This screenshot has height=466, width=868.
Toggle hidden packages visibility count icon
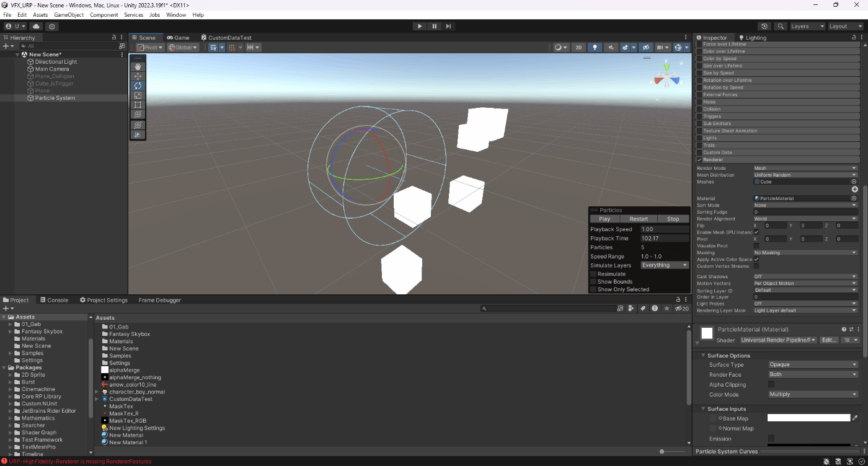[681, 308]
